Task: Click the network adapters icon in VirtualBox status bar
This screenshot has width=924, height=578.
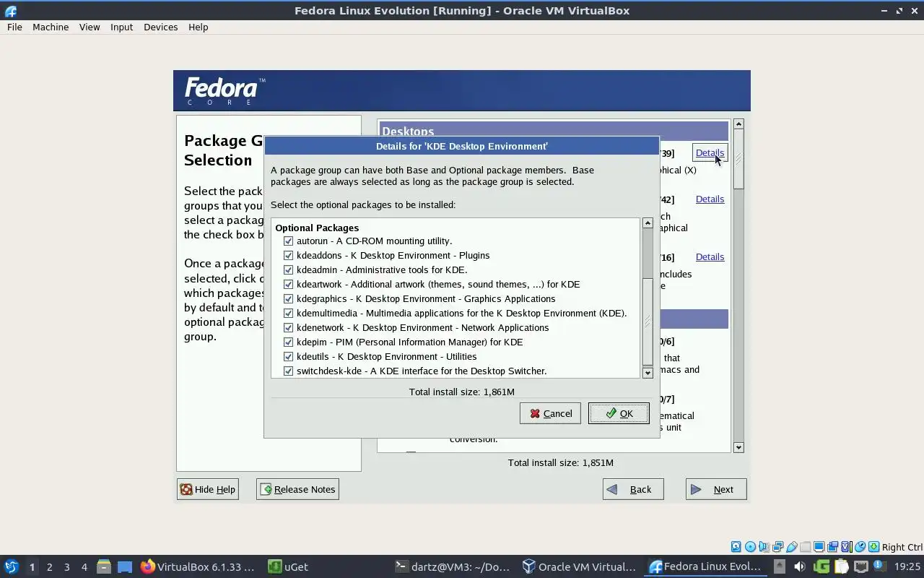Action: [x=777, y=547]
